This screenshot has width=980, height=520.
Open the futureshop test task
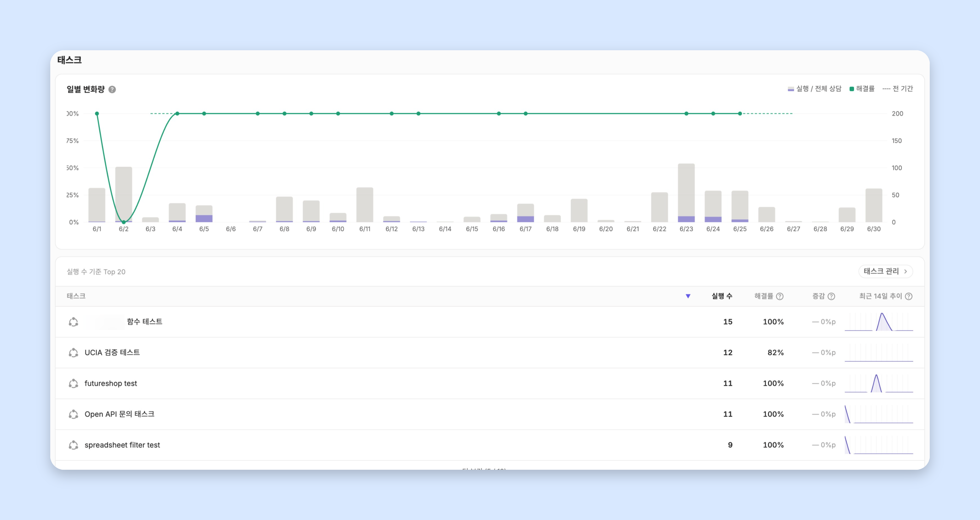click(490, 383)
